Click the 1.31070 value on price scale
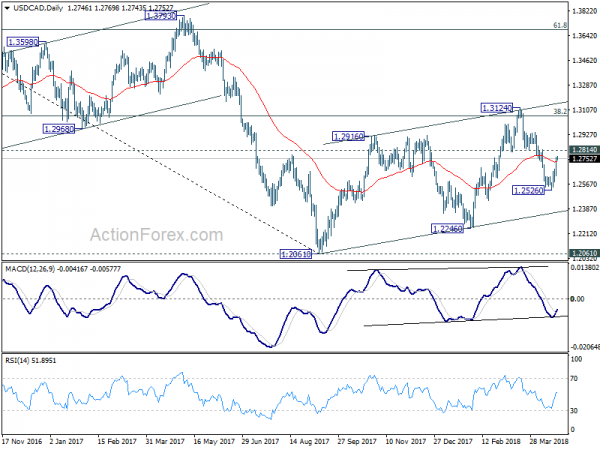 click(x=584, y=110)
